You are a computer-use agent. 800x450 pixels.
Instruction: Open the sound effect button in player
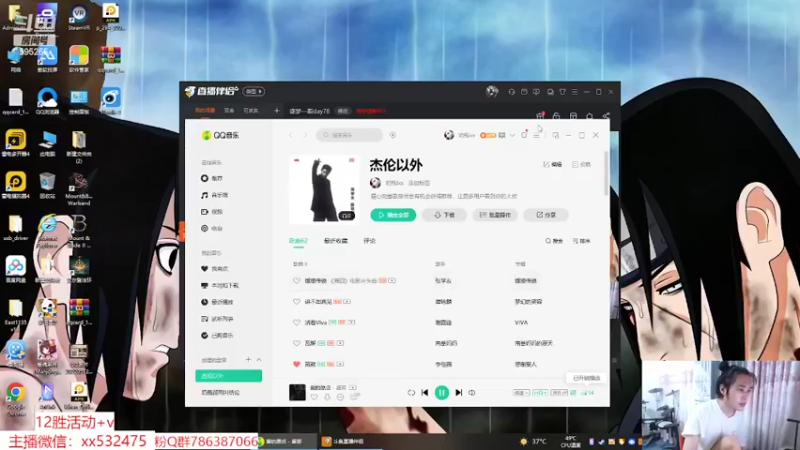[559, 393]
